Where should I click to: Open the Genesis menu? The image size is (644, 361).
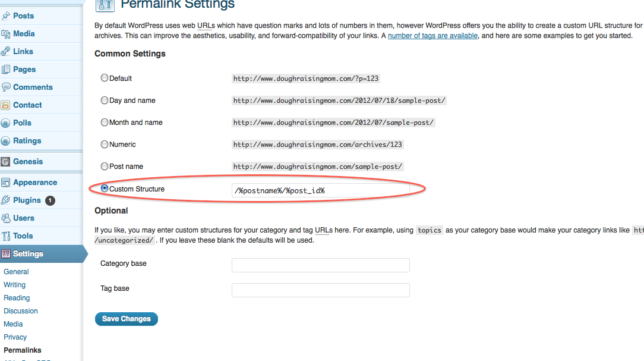coord(28,162)
